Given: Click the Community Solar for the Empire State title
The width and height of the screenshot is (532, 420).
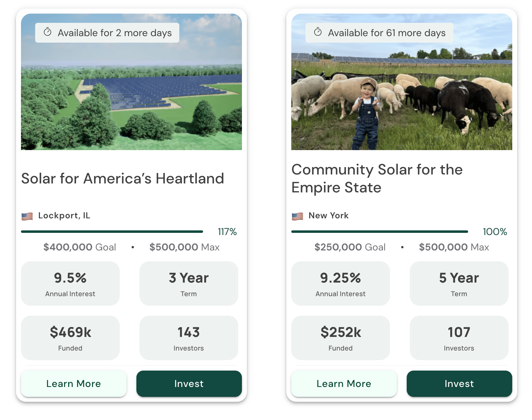Looking at the screenshot, I should click(x=377, y=178).
